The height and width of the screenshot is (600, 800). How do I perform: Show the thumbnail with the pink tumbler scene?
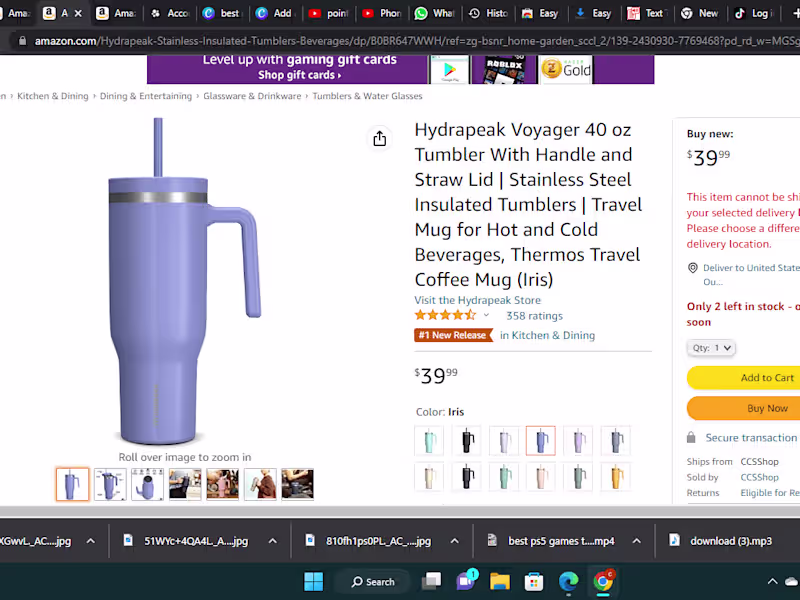pyautogui.click(x=222, y=484)
